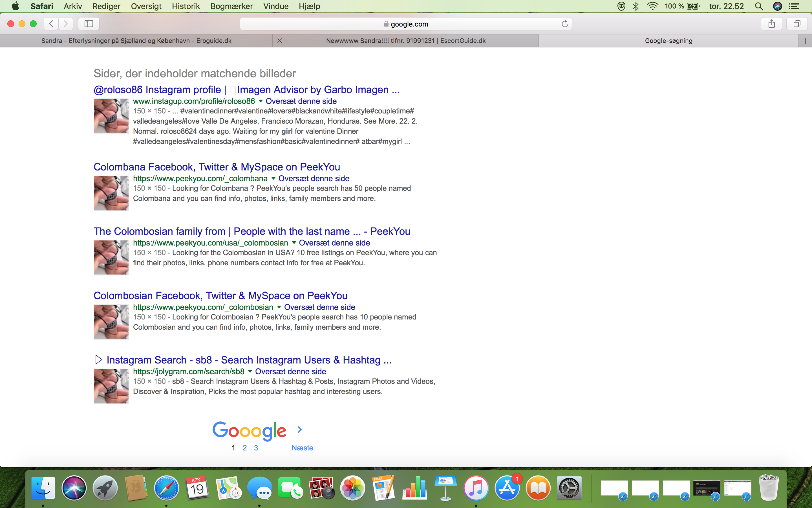
Task: Open Notification Center list icon
Action: (794, 6)
